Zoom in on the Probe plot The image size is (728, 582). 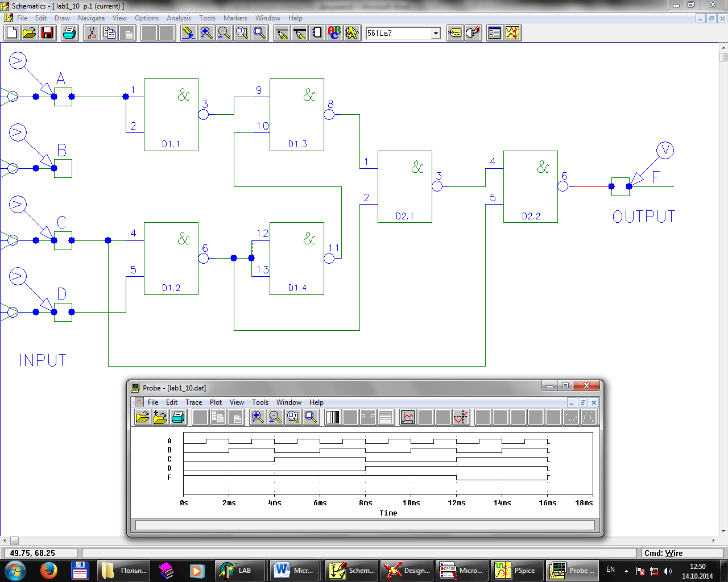pyautogui.click(x=258, y=417)
